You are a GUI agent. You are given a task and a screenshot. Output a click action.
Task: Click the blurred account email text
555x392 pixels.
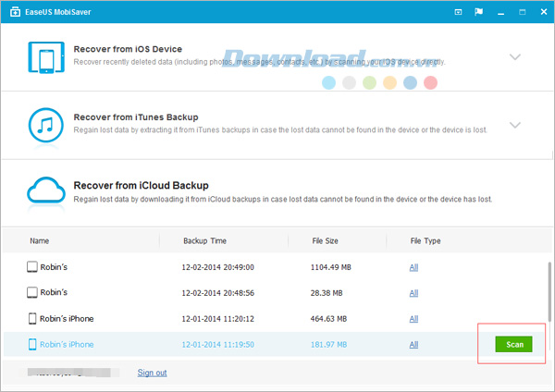(x=73, y=373)
